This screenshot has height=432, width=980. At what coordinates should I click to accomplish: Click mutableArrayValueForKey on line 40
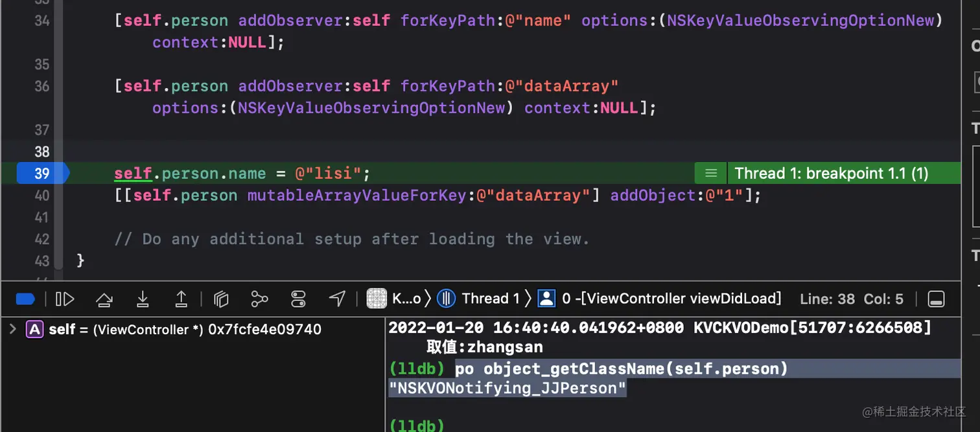pyautogui.click(x=357, y=196)
